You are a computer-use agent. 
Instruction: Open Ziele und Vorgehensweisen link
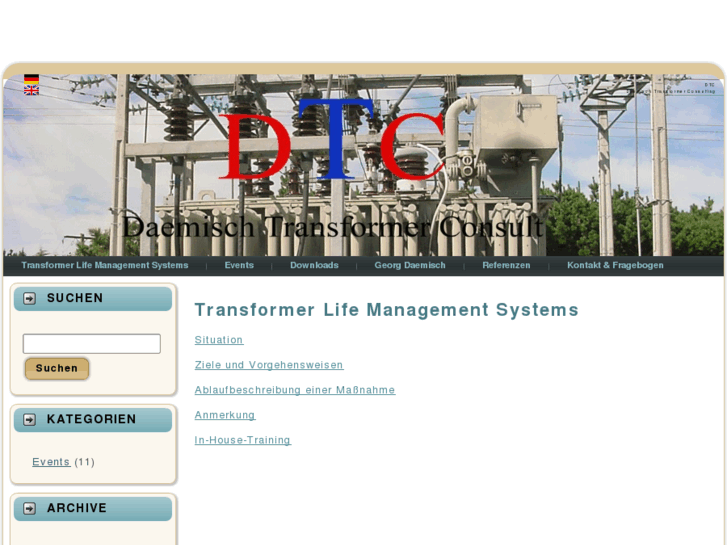click(269, 365)
